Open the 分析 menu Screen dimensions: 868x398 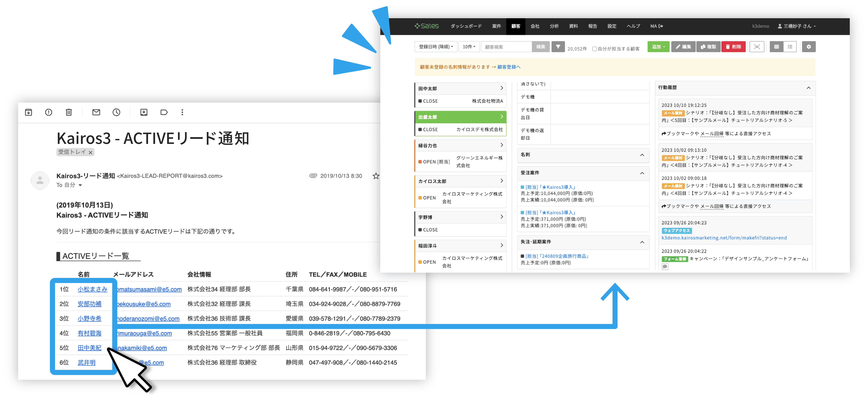[x=554, y=26]
